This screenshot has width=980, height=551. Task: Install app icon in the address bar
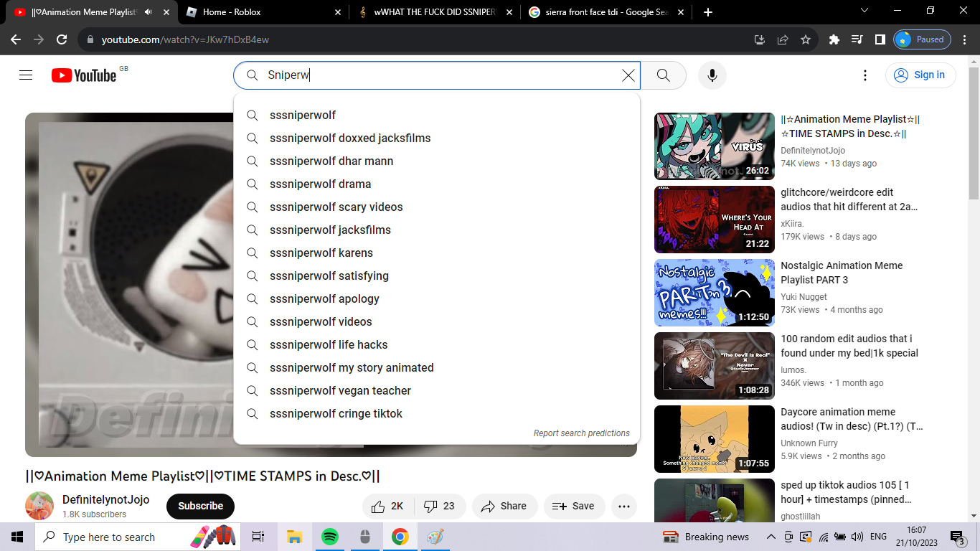tap(760, 39)
